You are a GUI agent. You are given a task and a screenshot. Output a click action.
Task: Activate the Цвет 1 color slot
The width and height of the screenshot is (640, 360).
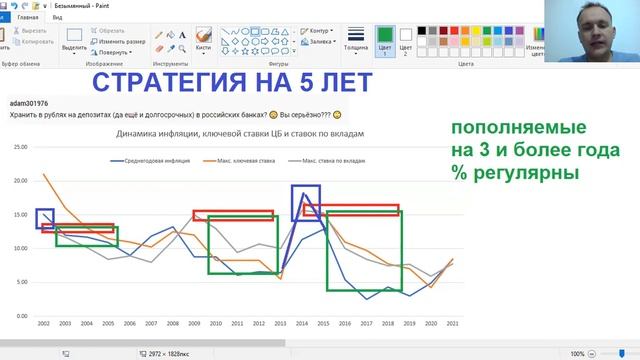coord(385,41)
